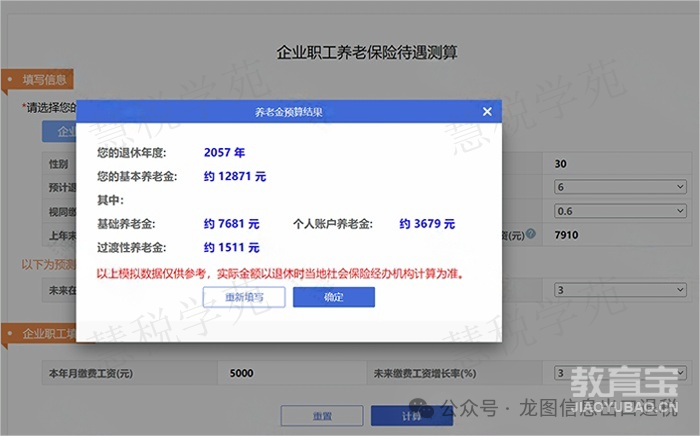
Task: Click the 本年月缴费工资 field showing 5000
Action: click(292, 373)
